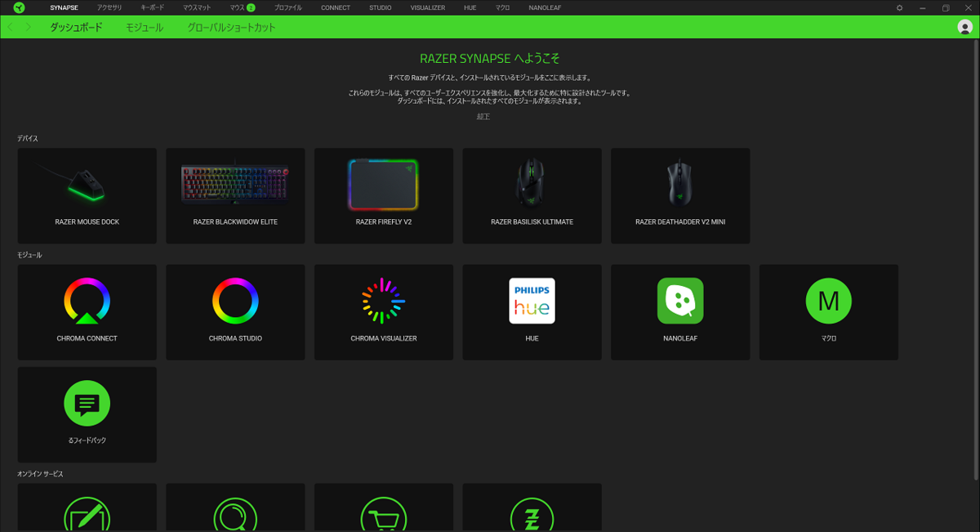Select the モジュール subtab
Screen dimensions: 980x532
[x=145, y=27]
